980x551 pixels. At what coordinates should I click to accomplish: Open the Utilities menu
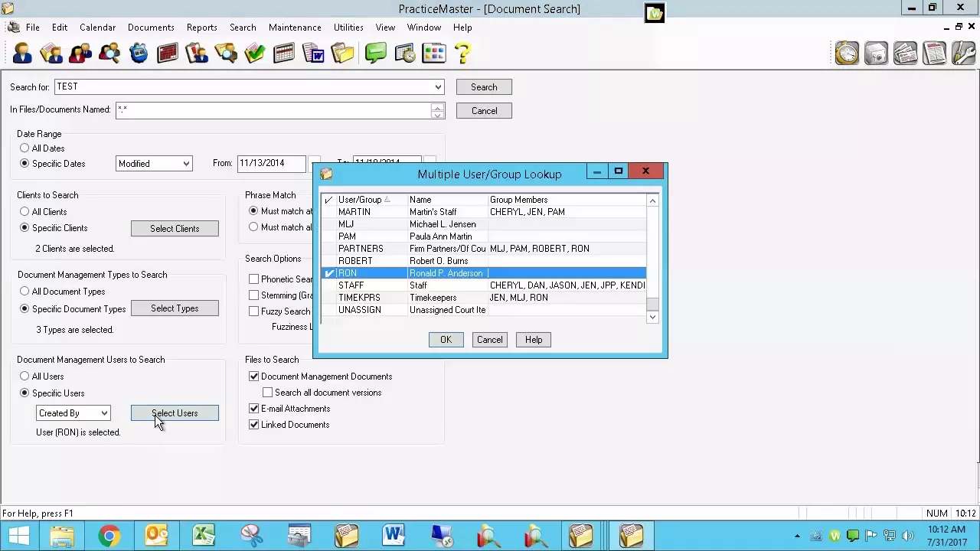(x=348, y=28)
